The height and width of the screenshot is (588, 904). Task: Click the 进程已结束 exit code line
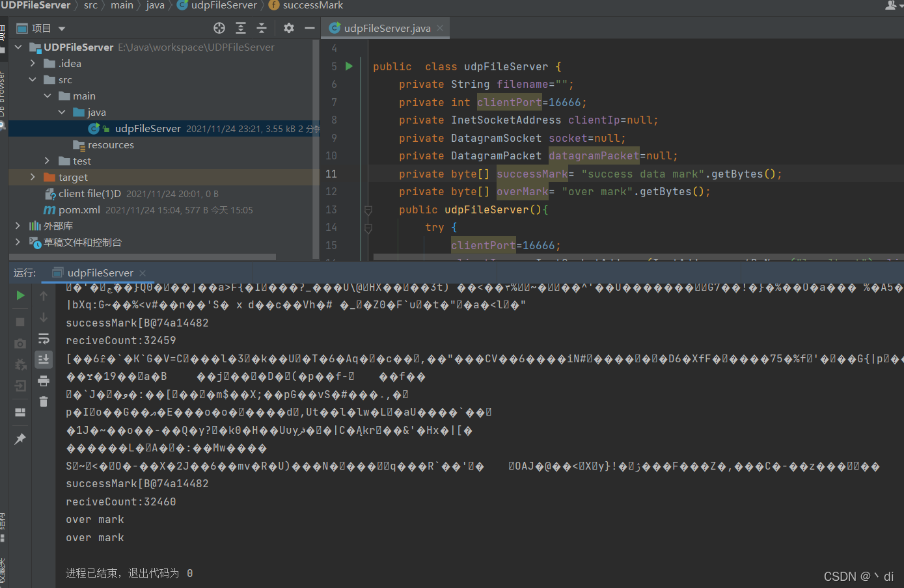click(x=129, y=573)
